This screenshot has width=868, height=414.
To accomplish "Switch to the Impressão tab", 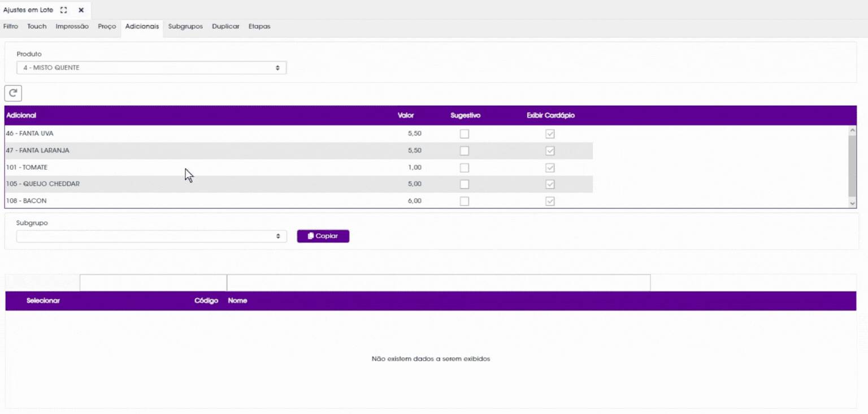I will (72, 27).
